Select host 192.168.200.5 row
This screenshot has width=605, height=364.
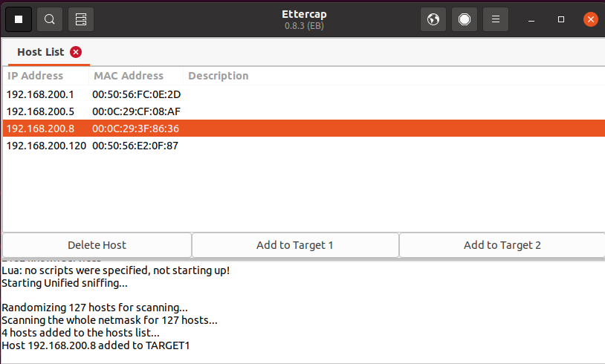pyautogui.click(x=45, y=111)
